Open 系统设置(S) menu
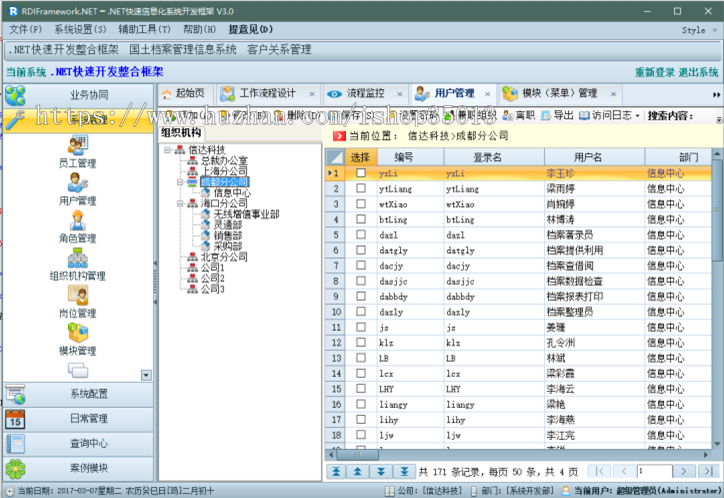The width and height of the screenshot is (724, 498). click(x=80, y=30)
